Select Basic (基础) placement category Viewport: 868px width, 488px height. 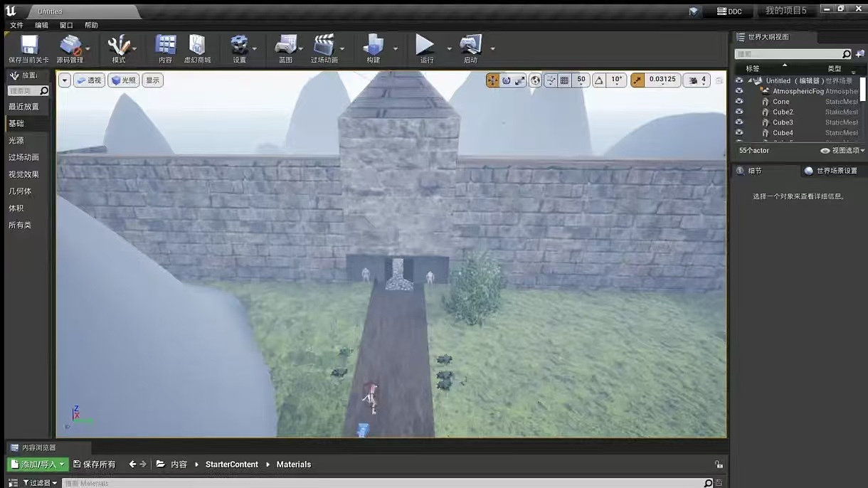[x=27, y=124]
